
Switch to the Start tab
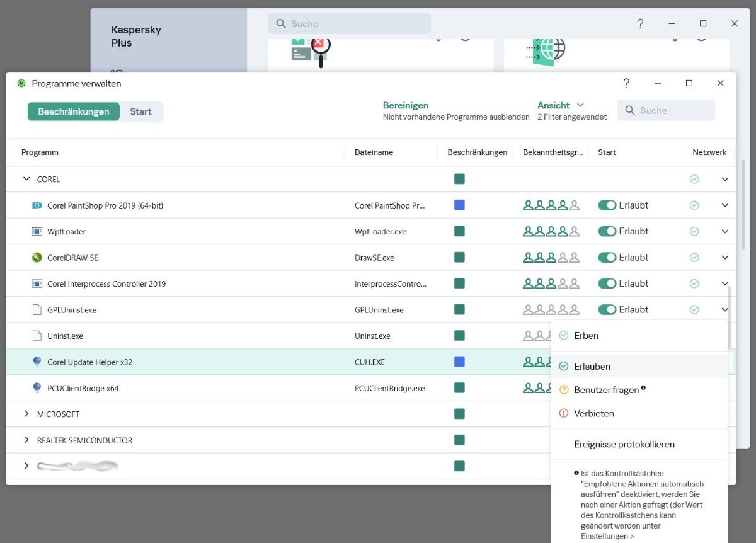coord(140,111)
